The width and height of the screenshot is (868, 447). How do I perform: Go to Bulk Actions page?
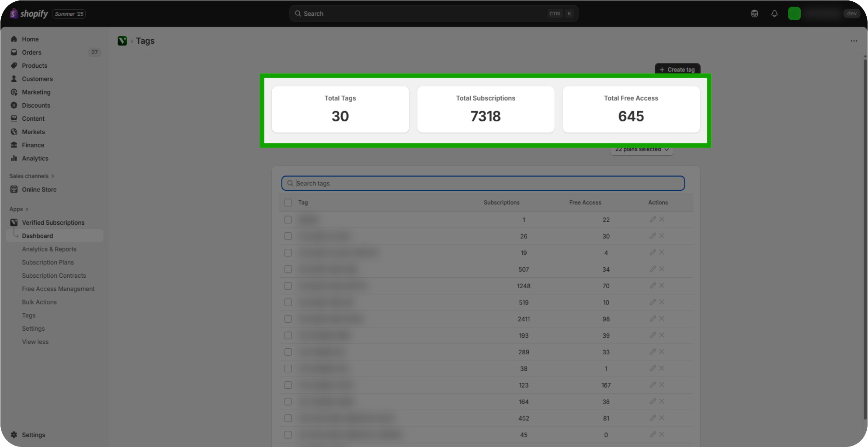click(39, 302)
